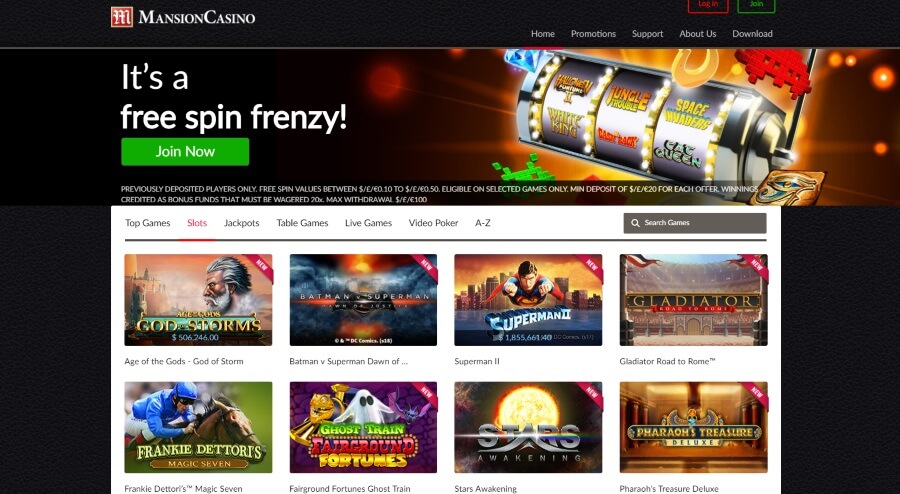This screenshot has height=494, width=900.
Task: Open Fairground Fortunes Ghost Train thumbnail
Action: click(x=363, y=427)
